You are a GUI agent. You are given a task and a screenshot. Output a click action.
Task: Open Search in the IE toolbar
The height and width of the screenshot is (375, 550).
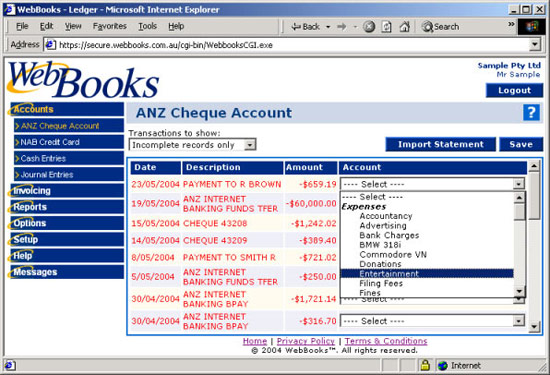coord(440,27)
